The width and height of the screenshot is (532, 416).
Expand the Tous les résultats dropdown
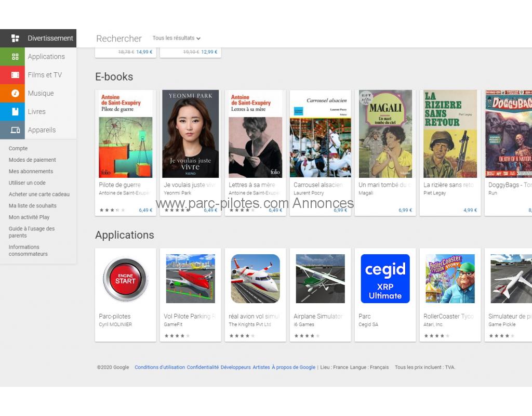click(176, 38)
